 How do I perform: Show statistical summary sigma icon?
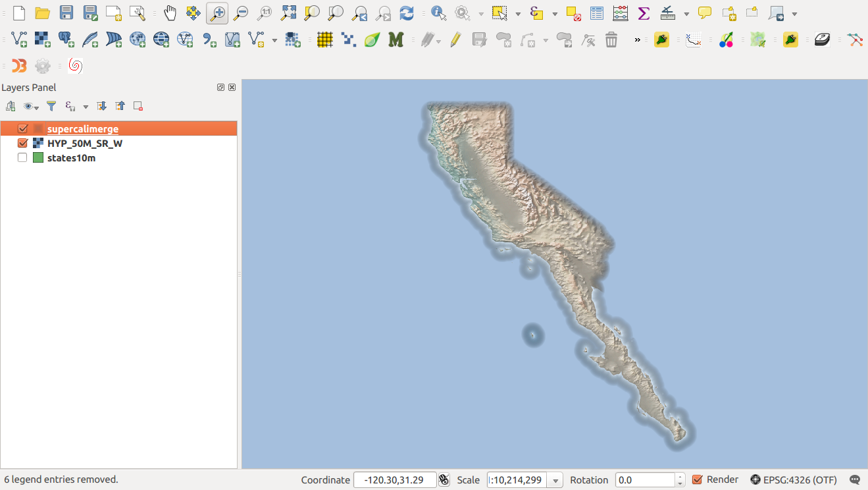click(644, 13)
